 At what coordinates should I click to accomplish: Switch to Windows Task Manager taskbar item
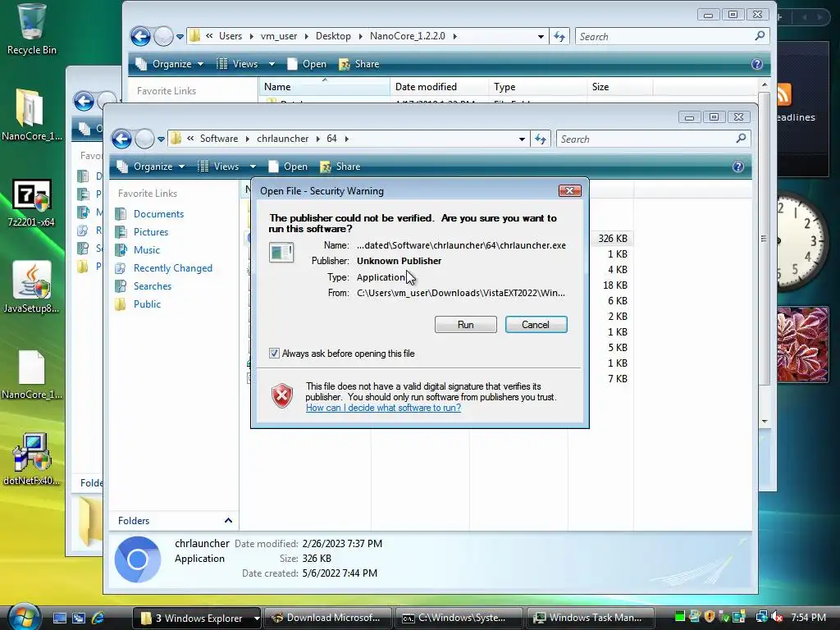click(590, 619)
